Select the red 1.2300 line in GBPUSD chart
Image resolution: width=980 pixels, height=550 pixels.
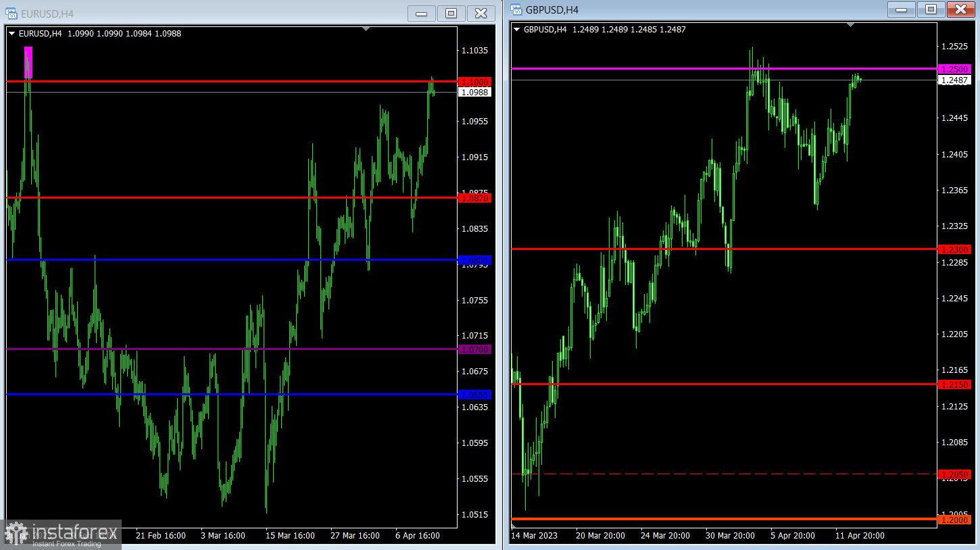coord(724,249)
